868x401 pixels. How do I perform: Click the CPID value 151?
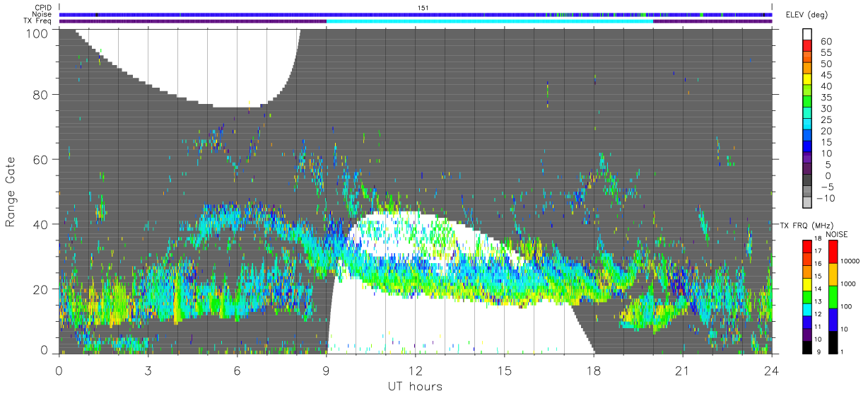tap(423, 8)
